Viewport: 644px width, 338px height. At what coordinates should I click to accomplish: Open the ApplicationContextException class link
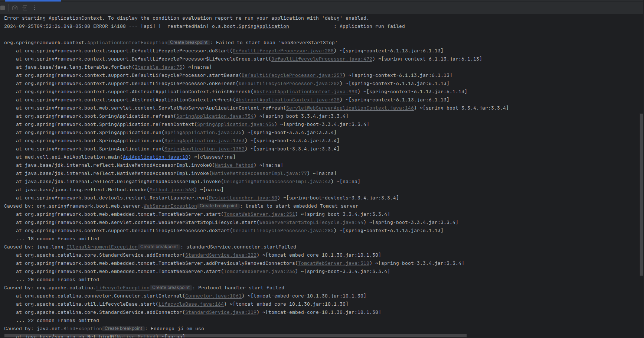pos(127,43)
